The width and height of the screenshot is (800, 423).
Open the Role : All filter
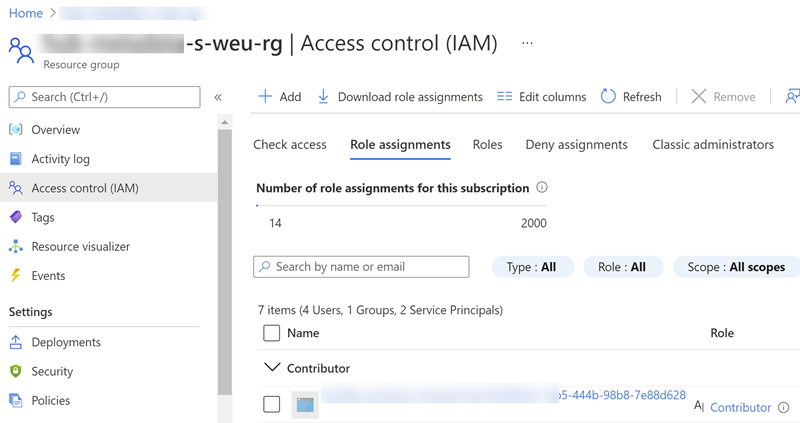pyautogui.click(x=623, y=267)
